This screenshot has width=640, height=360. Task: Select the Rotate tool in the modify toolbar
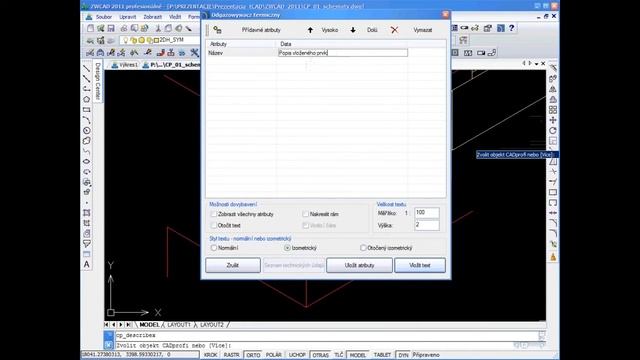point(553,131)
